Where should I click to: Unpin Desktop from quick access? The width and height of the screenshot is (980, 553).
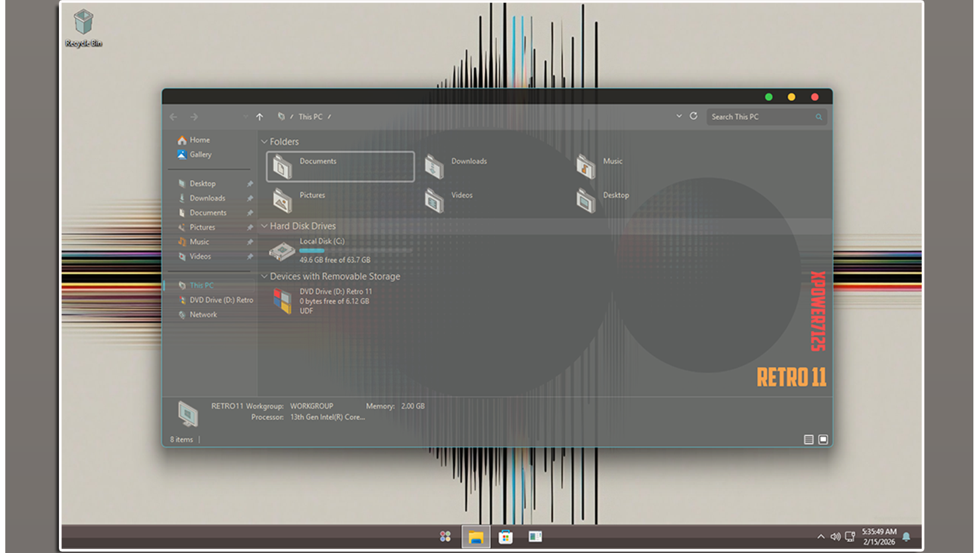250,183
